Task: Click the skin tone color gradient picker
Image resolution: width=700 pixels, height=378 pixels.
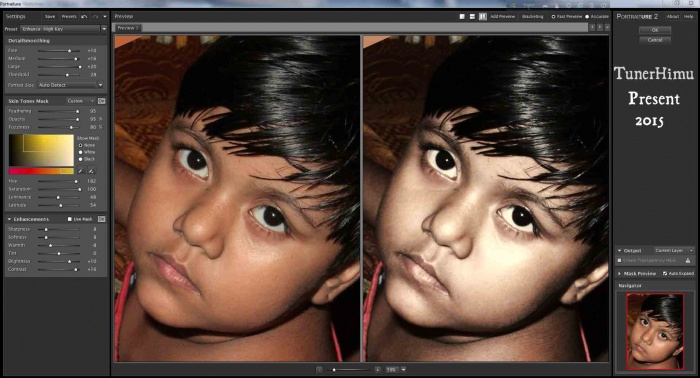Action: [41, 150]
